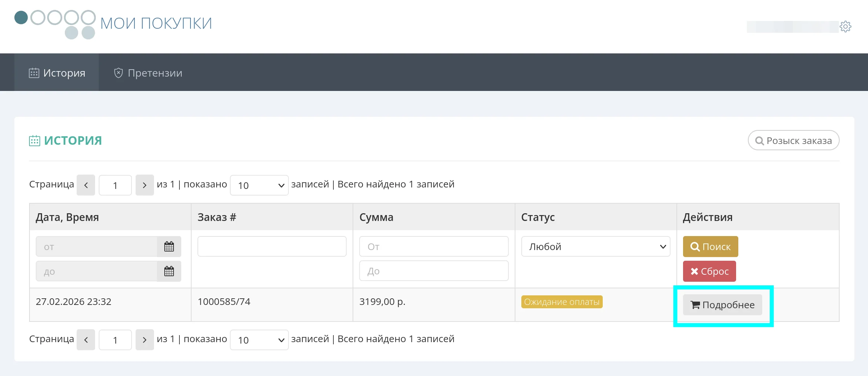Click the Сумма До input field

point(434,271)
